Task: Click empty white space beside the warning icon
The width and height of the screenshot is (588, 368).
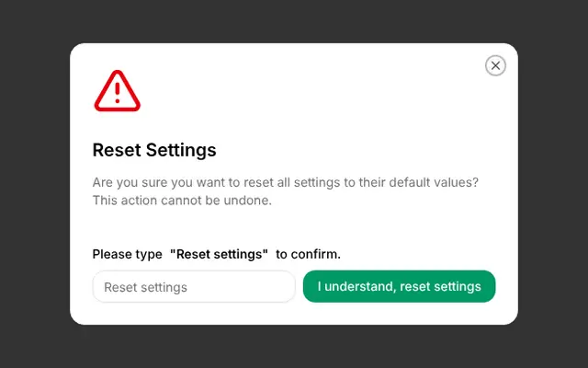Action: (x=300, y=91)
